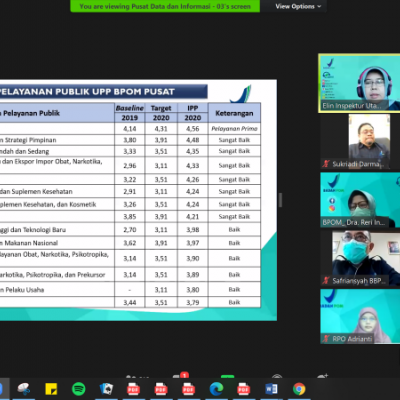Click the 'Target' column header
Image resolution: width=400 pixels, height=400 pixels.
coord(161,108)
